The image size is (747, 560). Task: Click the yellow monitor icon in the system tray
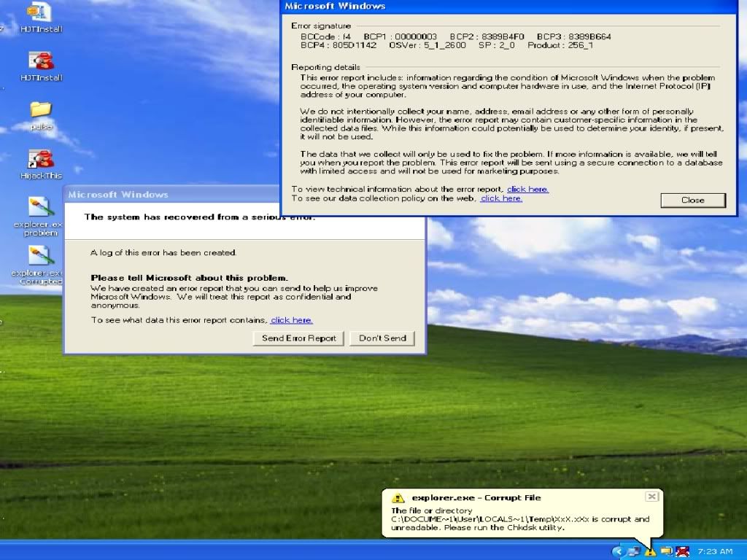[x=666, y=551]
